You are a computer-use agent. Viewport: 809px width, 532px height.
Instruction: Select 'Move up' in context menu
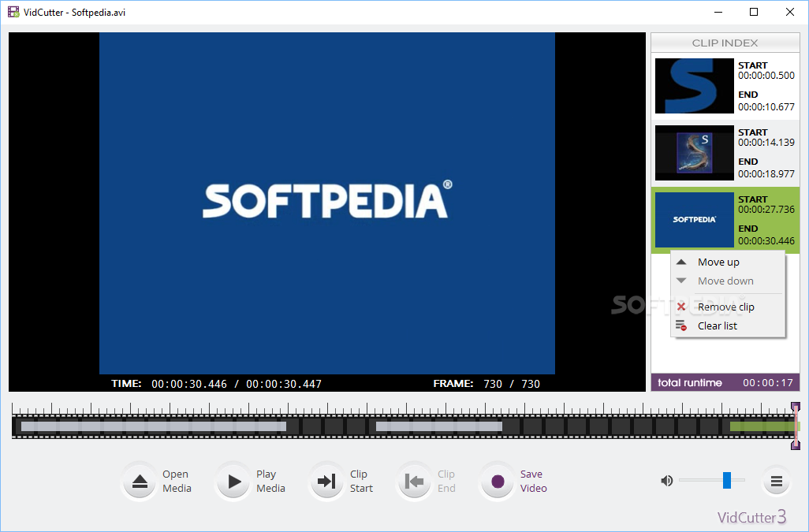(728, 262)
